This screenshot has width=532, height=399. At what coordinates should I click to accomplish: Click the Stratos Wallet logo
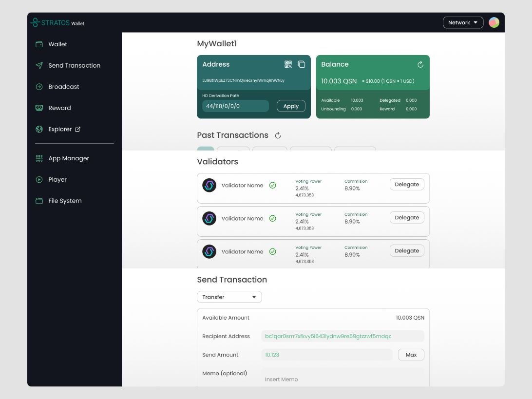(57, 22)
